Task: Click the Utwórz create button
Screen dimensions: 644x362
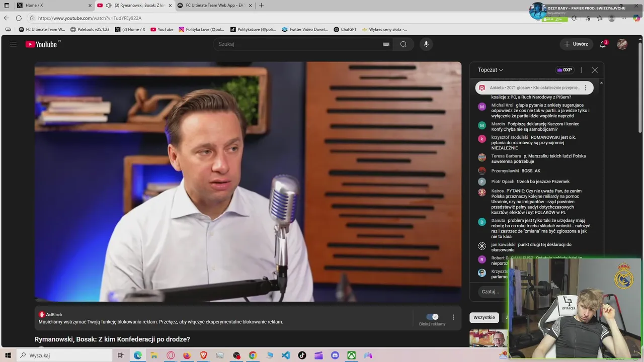Action: (x=576, y=44)
